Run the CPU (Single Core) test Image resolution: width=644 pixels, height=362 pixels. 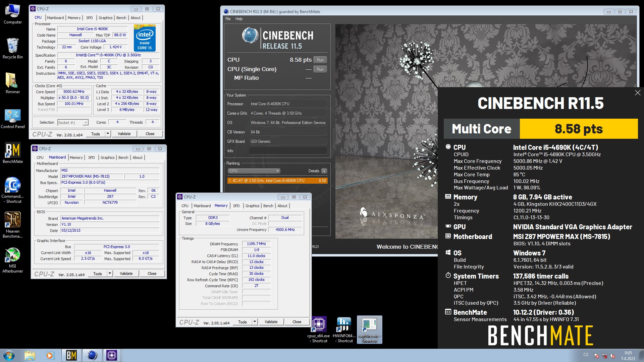320,69
